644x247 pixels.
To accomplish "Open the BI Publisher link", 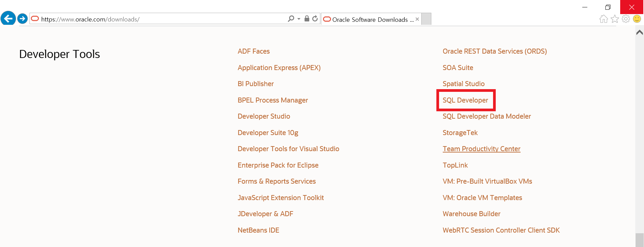I will coord(256,84).
